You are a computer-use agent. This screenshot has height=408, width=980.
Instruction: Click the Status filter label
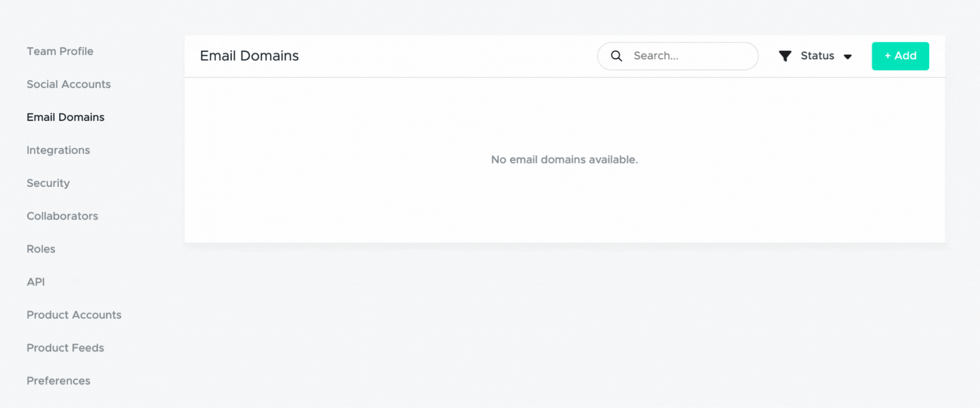click(817, 56)
